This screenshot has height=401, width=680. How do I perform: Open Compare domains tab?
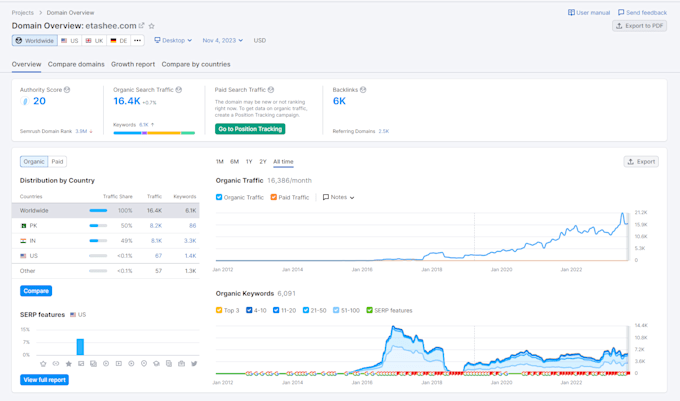click(x=76, y=64)
